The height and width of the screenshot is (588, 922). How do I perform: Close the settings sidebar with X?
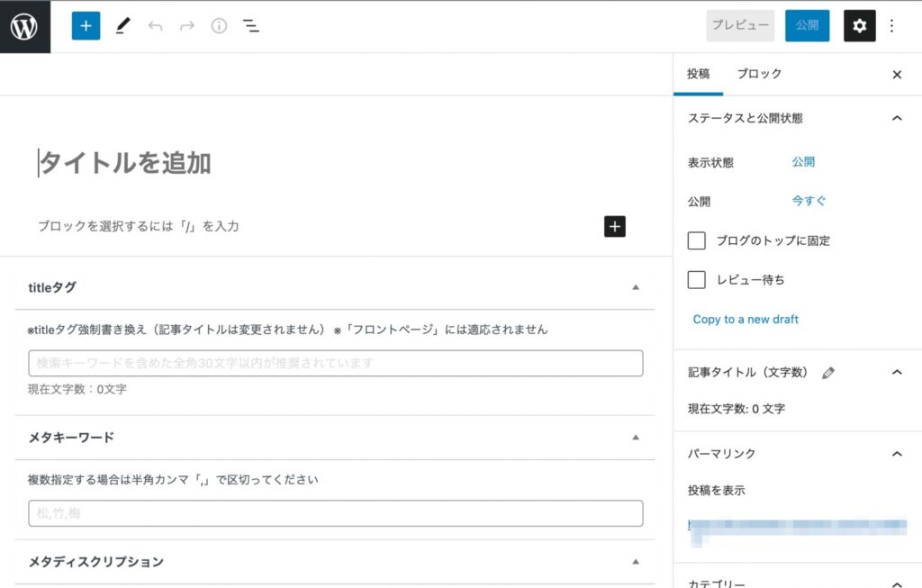897,75
